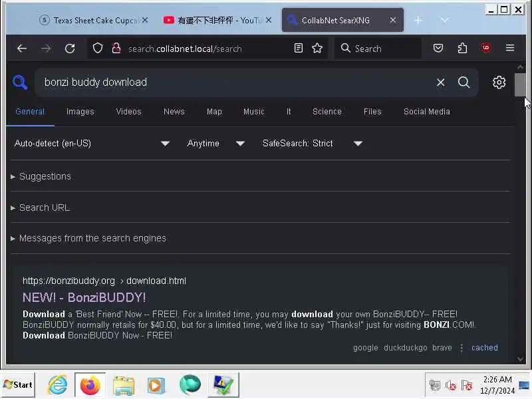The width and height of the screenshot is (532, 399).
Task: Select the General search category
Action: pos(30,112)
